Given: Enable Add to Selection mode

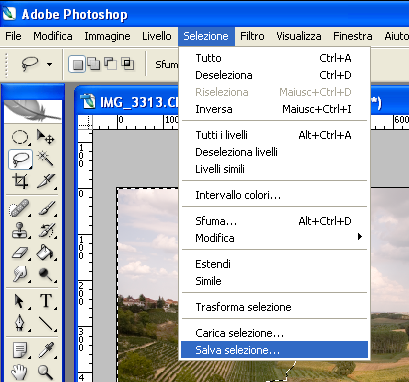Looking at the screenshot, I should [x=94, y=64].
